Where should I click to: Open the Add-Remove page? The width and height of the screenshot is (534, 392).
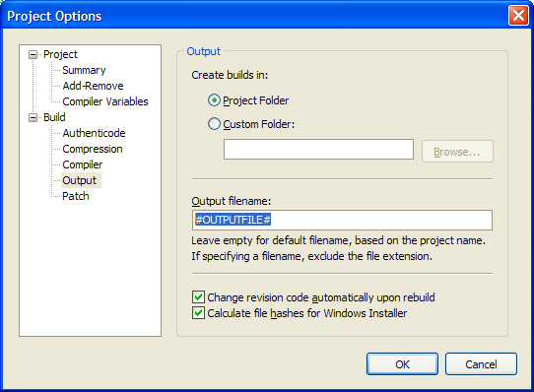[x=93, y=86]
